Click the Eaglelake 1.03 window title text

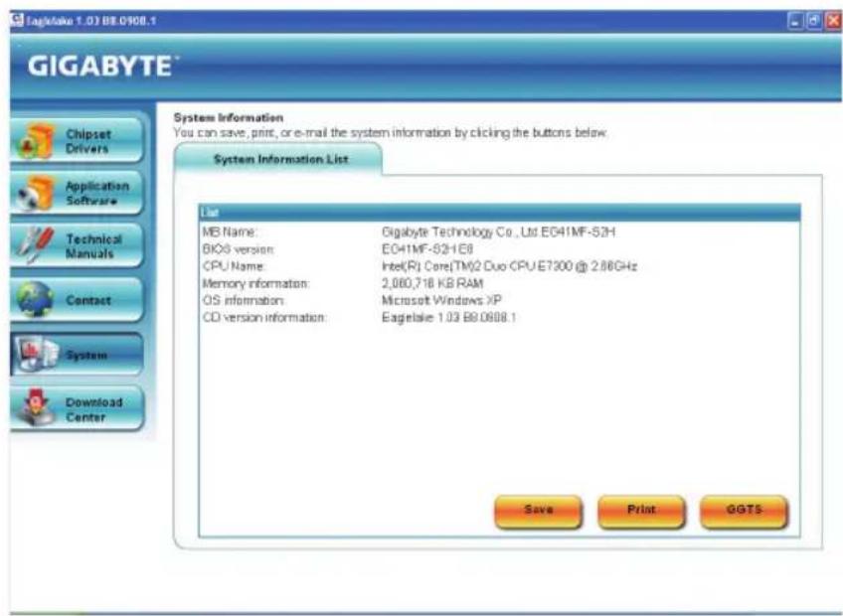coord(91,21)
